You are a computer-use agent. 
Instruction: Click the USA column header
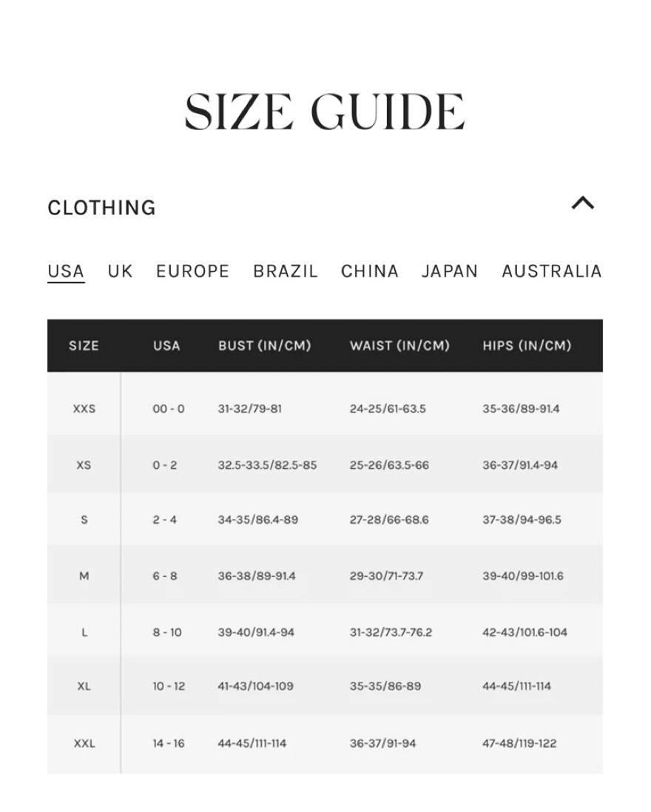click(166, 346)
